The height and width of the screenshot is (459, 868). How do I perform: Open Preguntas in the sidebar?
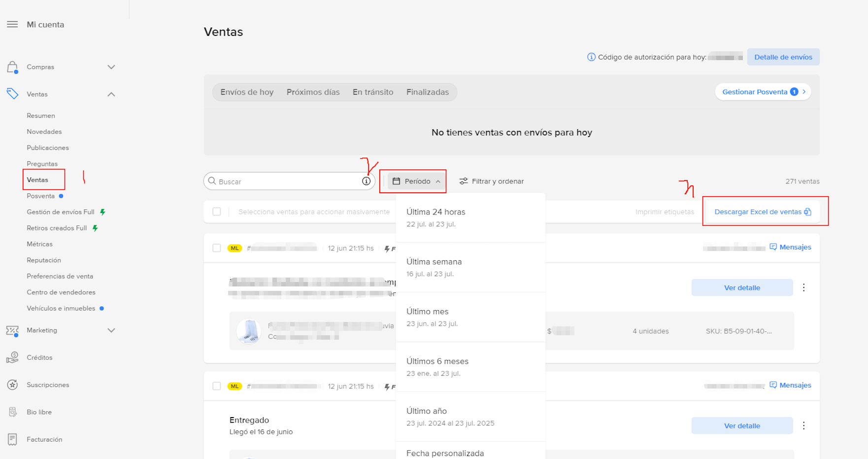point(42,164)
